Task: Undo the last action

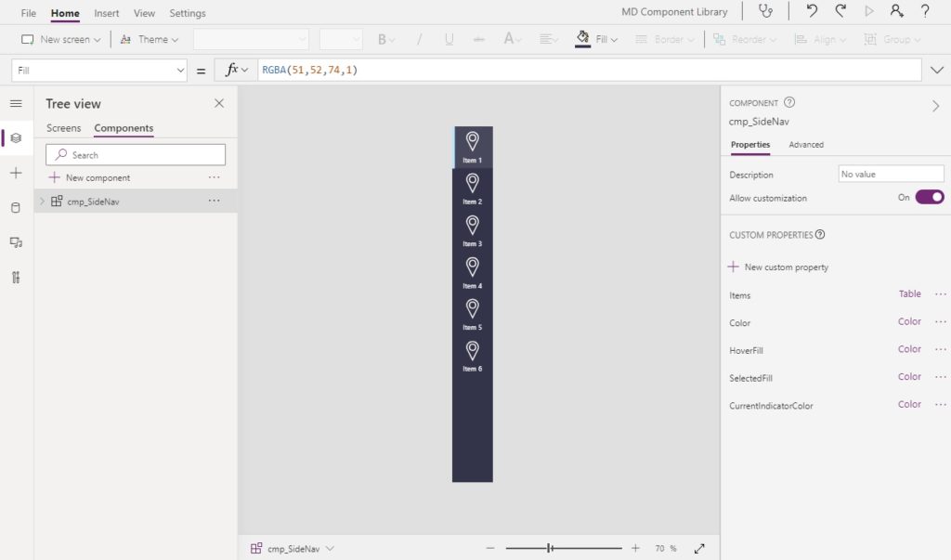Action: coord(812,11)
